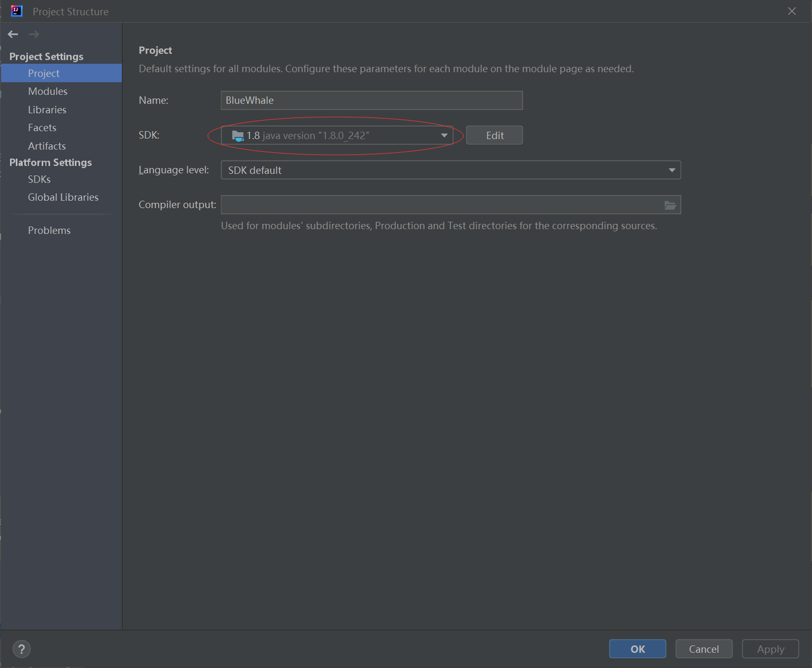Click the back navigation arrow

pyautogui.click(x=12, y=34)
